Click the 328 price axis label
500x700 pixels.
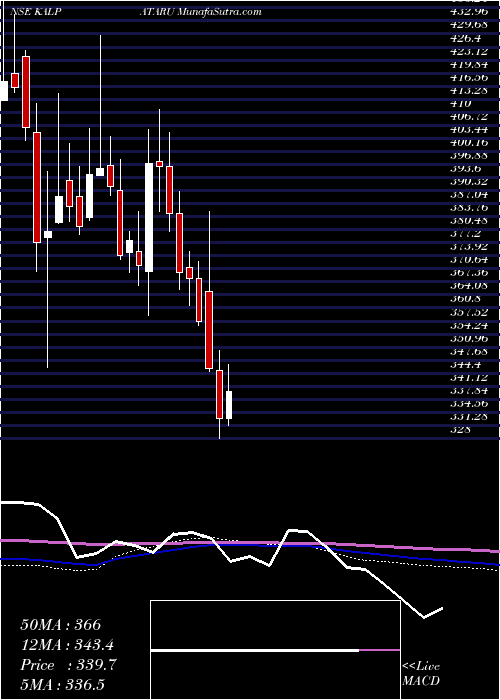pyautogui.click(x=460, y=430)
